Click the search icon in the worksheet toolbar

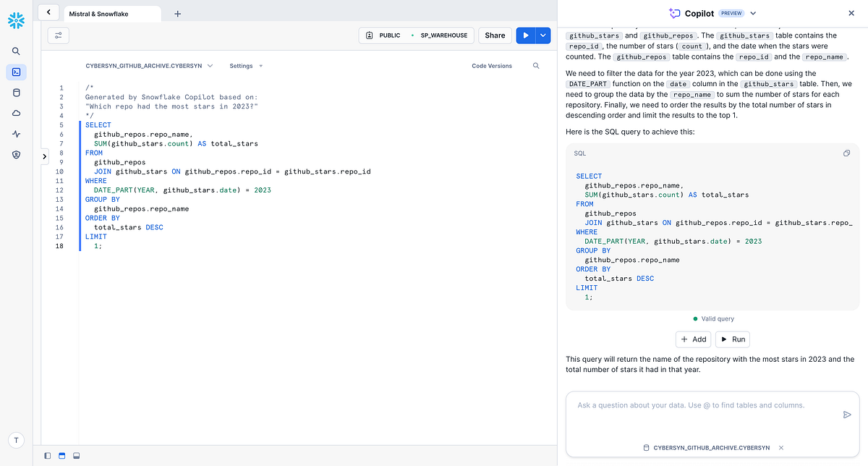click(535, 66)
